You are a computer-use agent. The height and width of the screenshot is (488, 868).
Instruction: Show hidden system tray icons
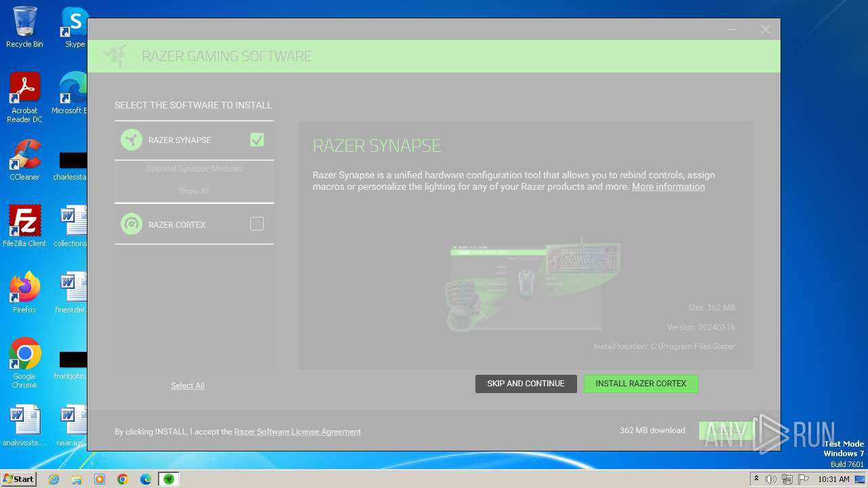(x=757, y=479)
